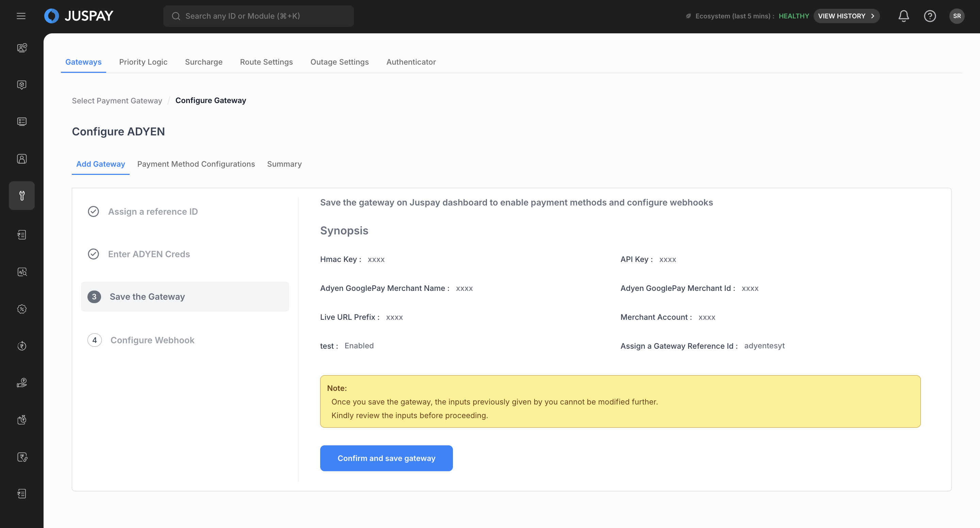Open the rupee payment link sidebar icon
Viewport: 980px width, 528px height.
click(x=22, y=457)
